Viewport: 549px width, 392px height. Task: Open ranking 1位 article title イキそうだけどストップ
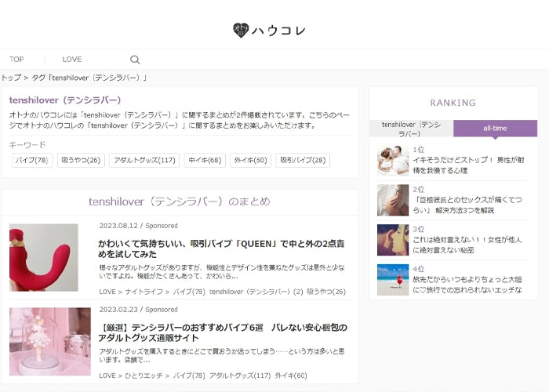point(468,165)
